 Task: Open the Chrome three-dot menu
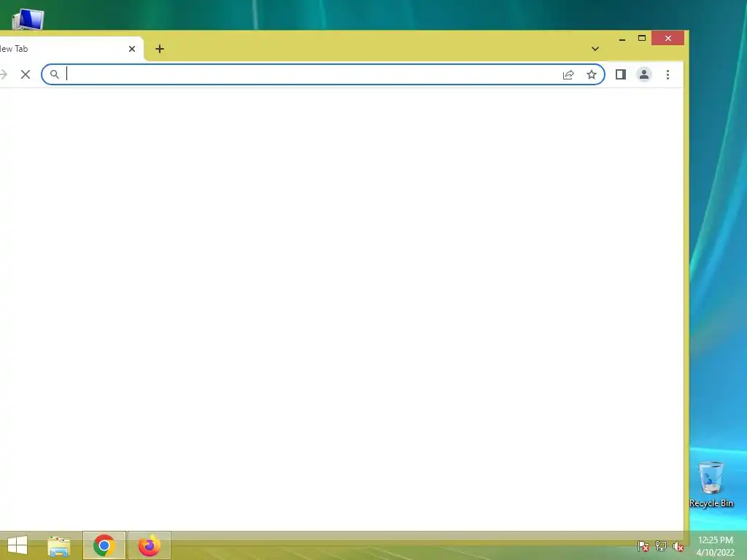pyautogui.click(x=668, y=75)
